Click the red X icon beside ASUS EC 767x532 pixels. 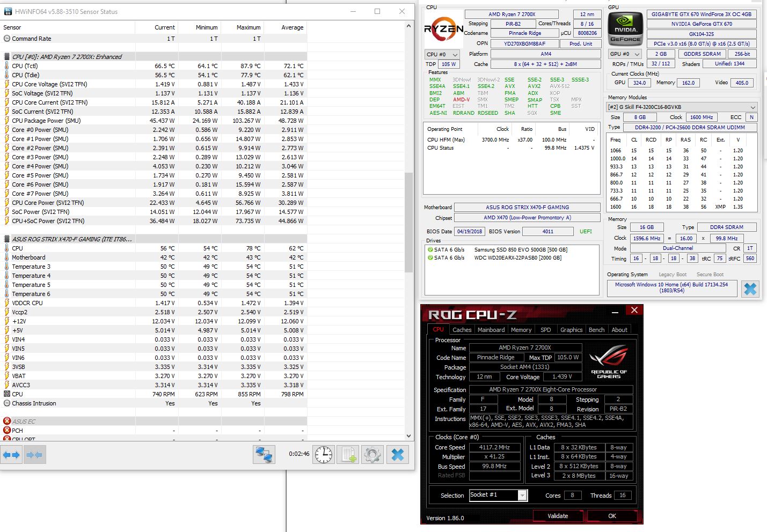[x=7, y=421]
